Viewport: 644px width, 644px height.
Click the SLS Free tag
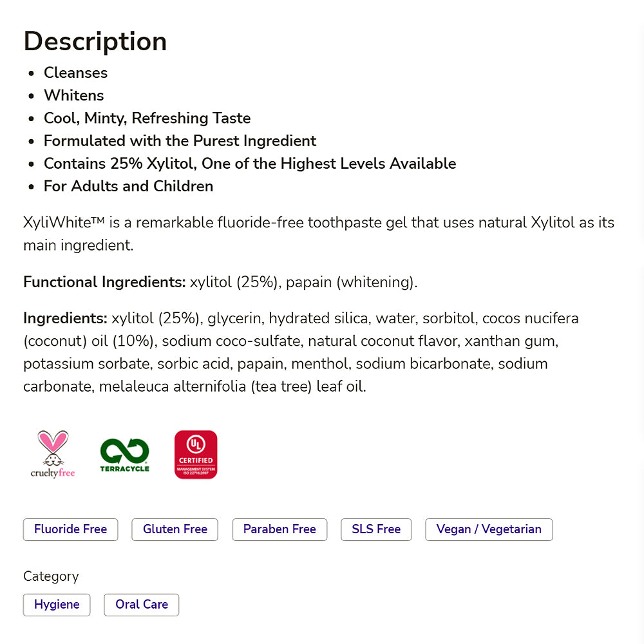[376, 529]
